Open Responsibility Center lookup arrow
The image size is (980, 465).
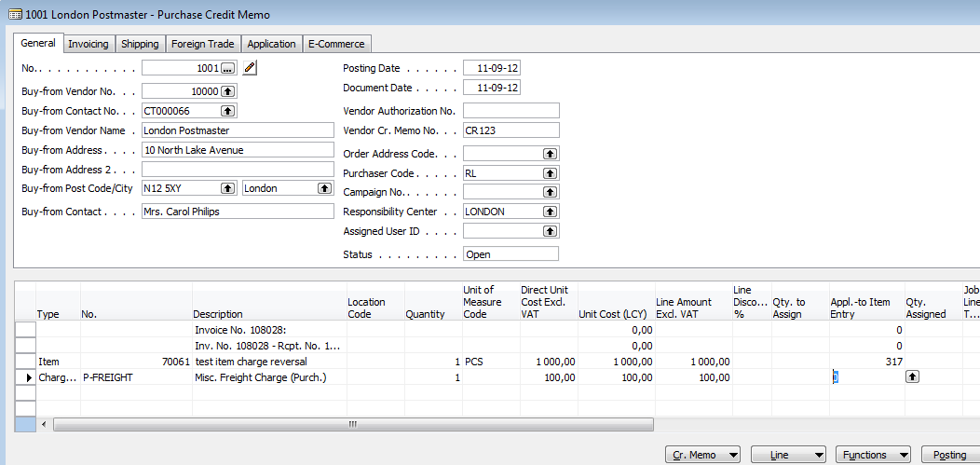(x=550, y=212)
